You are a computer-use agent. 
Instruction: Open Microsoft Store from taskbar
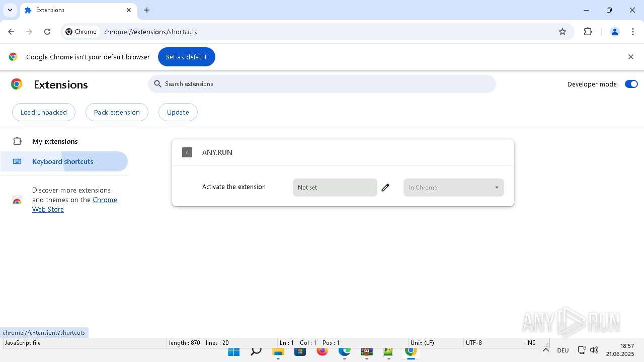click(300, 351)
